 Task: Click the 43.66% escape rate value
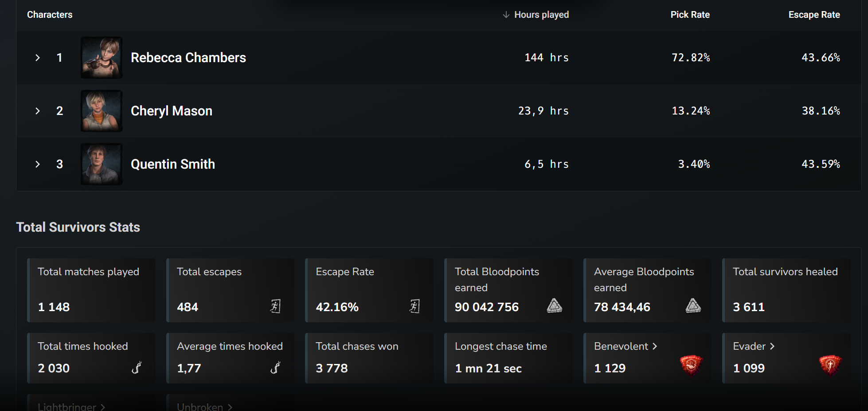[821, 58]
